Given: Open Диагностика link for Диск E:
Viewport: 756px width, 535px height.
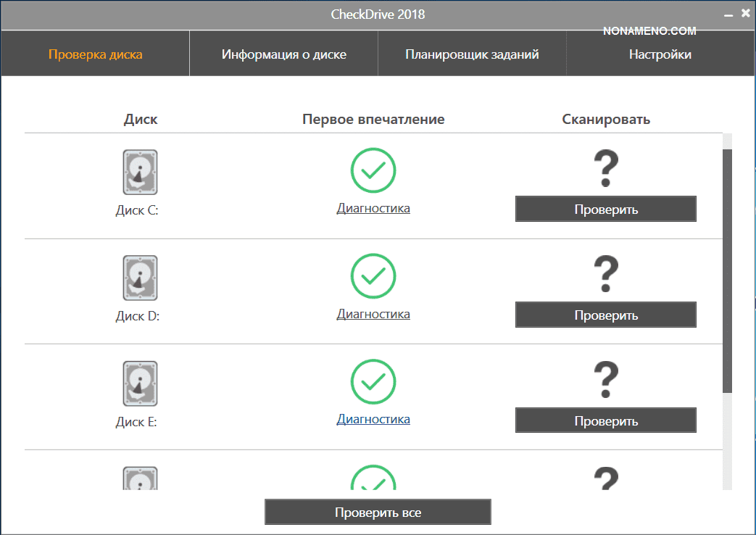Looking at the screenshot, I should [x=373, y=419].
